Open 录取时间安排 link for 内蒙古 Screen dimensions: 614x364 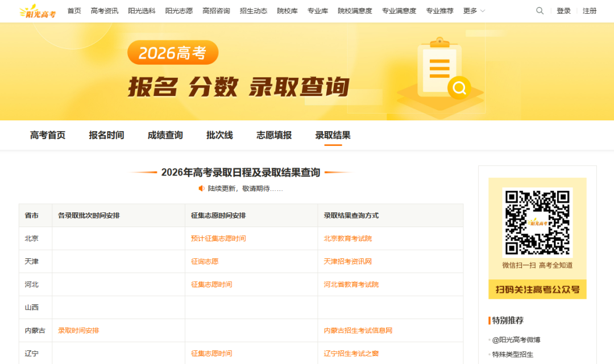click(x=78, y=330)
